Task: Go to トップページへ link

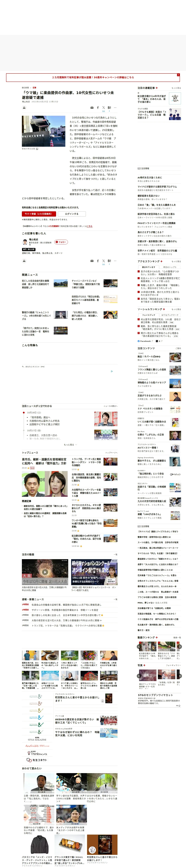Action: coord(111,453)
